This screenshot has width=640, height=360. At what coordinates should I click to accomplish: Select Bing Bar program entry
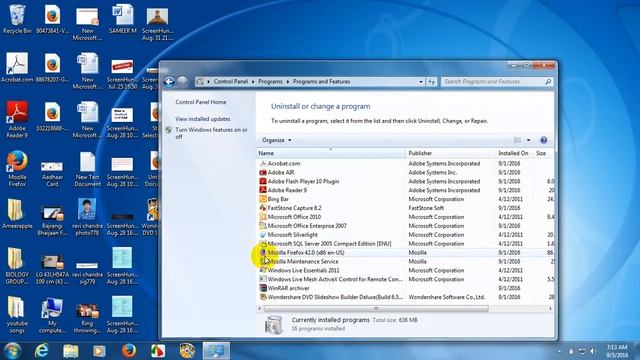[x=278, y=199]
